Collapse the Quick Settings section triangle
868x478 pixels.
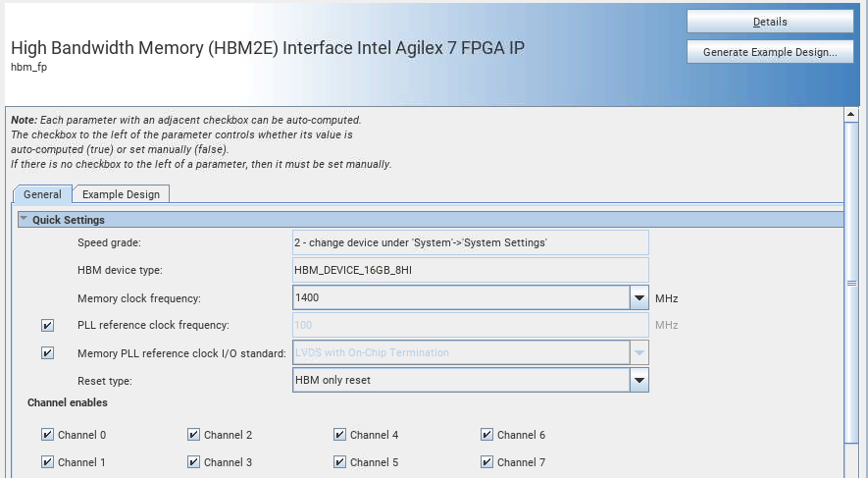coord(24,220)
